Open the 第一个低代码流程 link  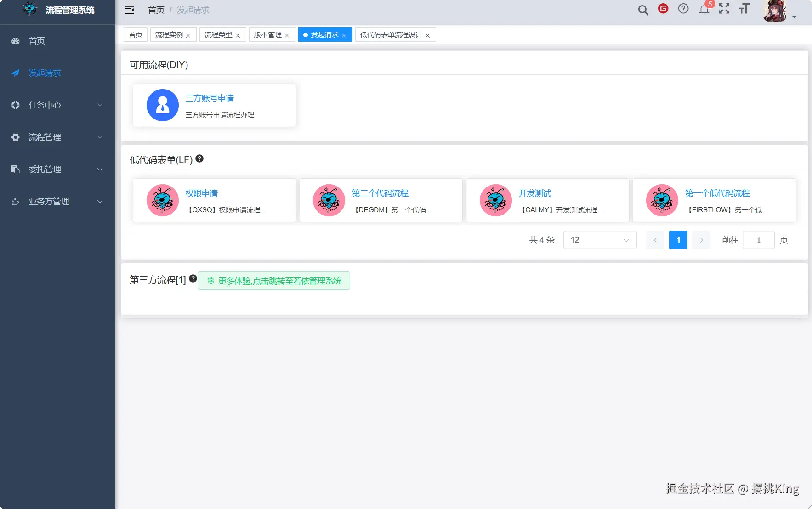point(717,193)
